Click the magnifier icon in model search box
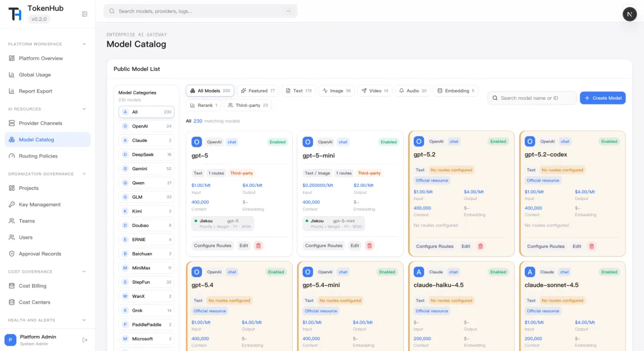This screenshot has width=644, height=351. tap(495, 98)
